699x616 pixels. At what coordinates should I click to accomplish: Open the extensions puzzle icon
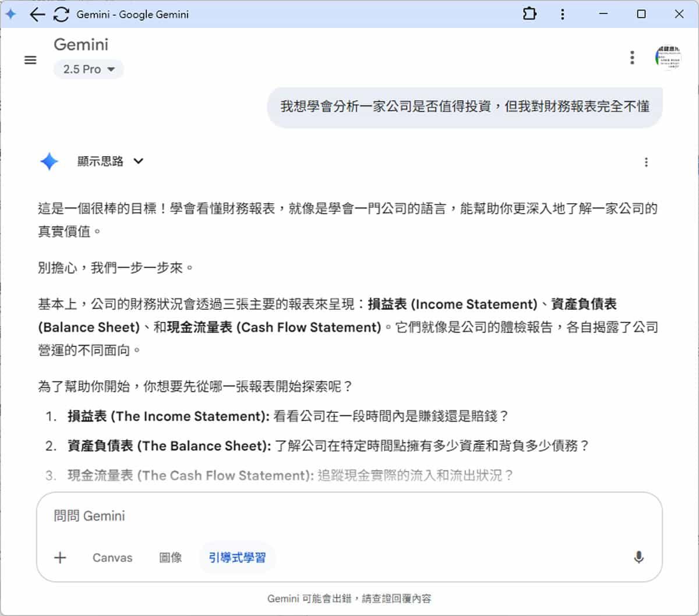pos(529,14)
